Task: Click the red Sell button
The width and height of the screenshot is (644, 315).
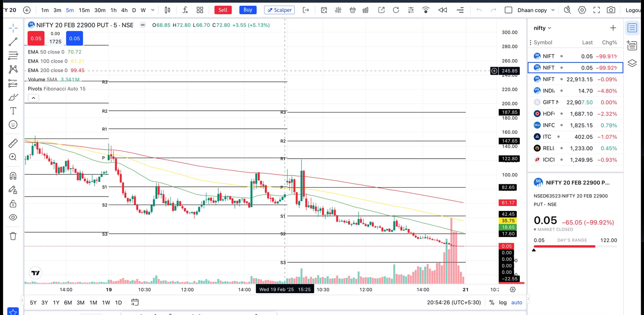Action: pos(223,10)
